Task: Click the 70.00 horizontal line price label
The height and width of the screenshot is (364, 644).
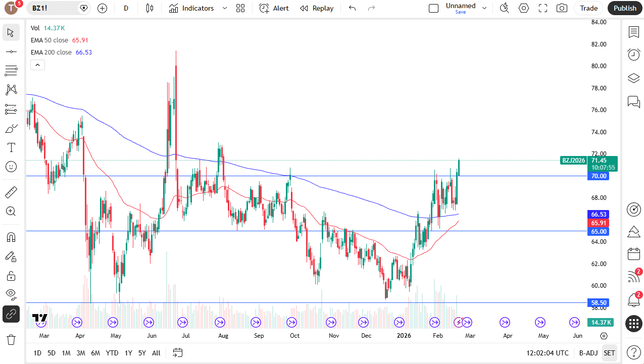Action: pos(599,176)
